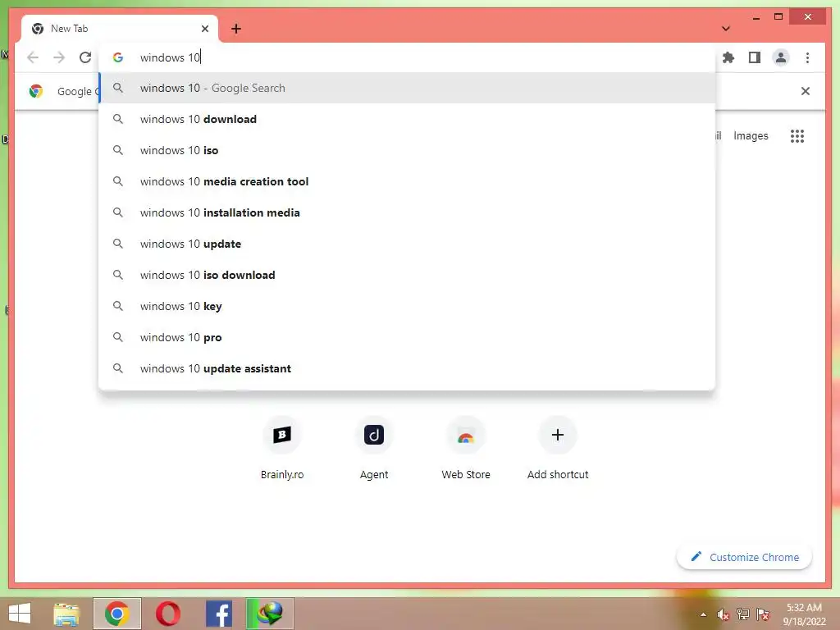Open File Explorer from the taskbar

(x=66, y=614)
